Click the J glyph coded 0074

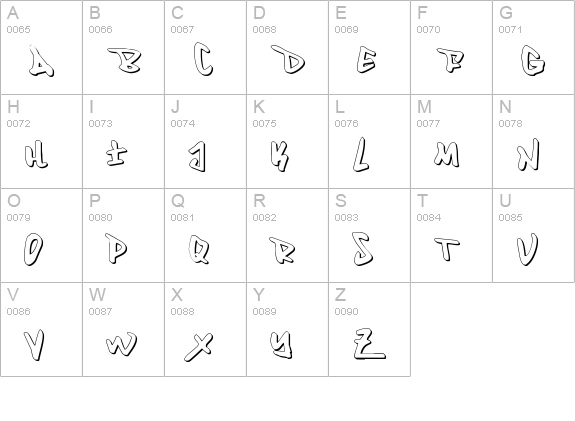205,141
